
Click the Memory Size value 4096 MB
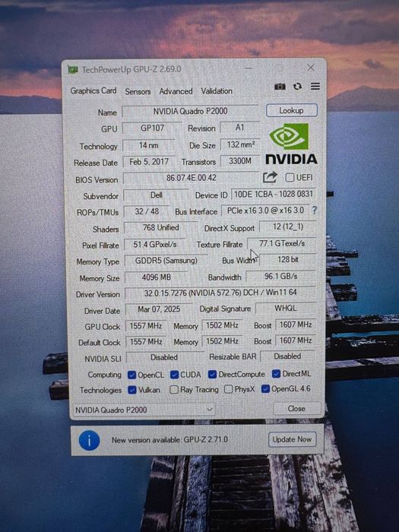[156, 277]
